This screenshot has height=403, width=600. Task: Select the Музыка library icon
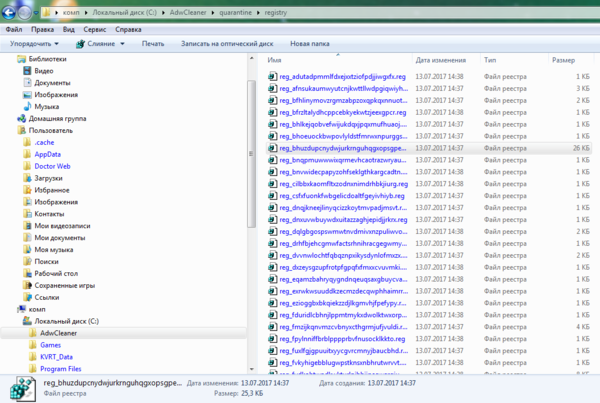[x=27, y=106]
